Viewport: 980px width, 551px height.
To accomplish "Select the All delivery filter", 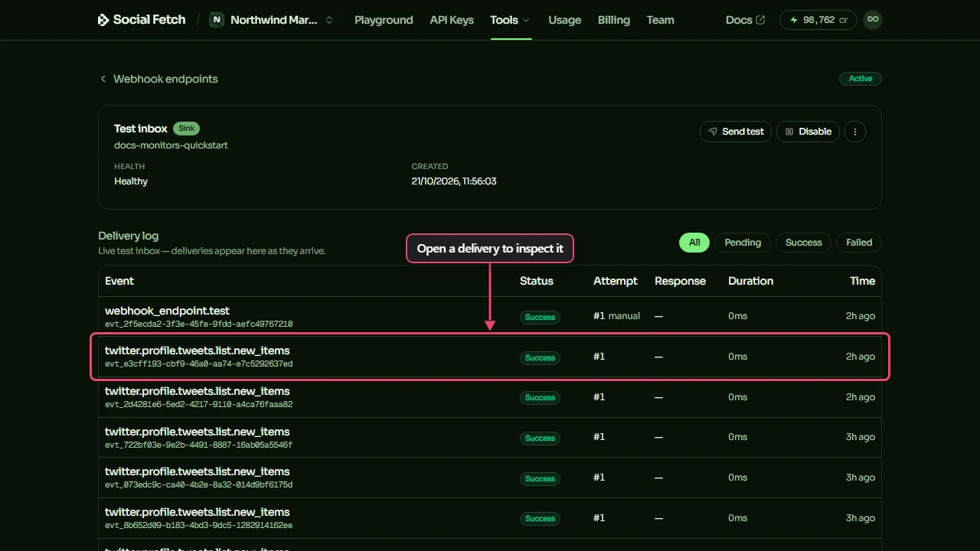I will [x=694, y=243].
